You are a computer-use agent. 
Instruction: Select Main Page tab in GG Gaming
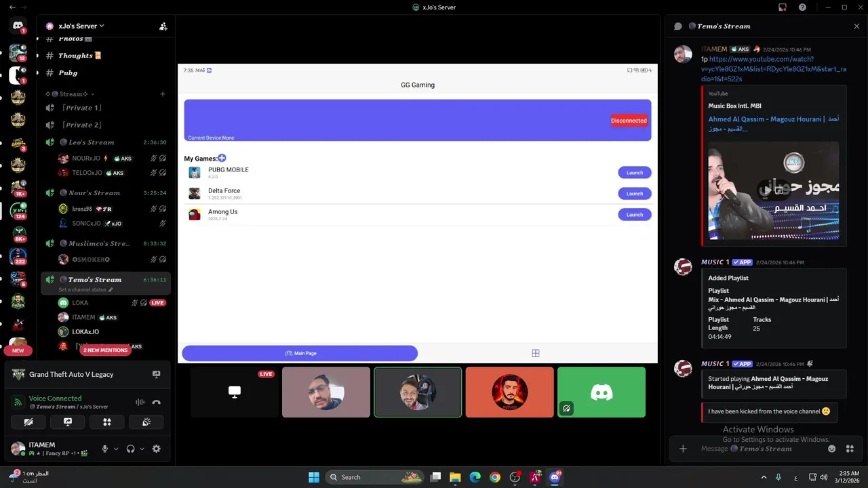[300, 353]
